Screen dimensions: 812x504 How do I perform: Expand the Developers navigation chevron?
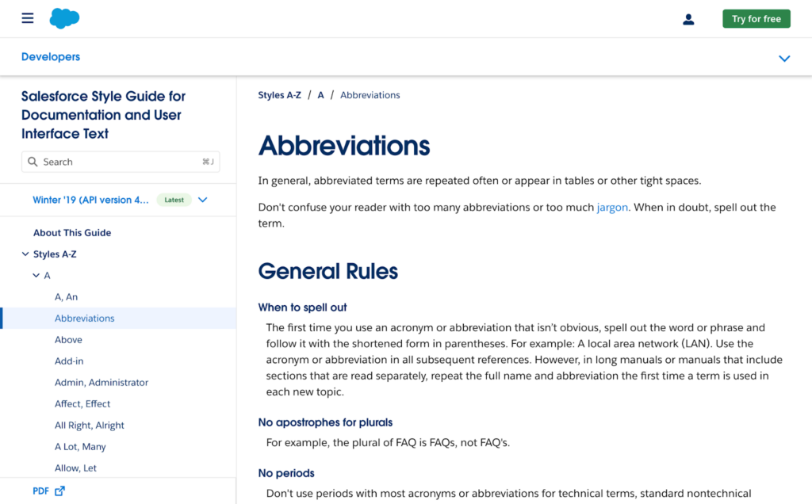point(784,58)
